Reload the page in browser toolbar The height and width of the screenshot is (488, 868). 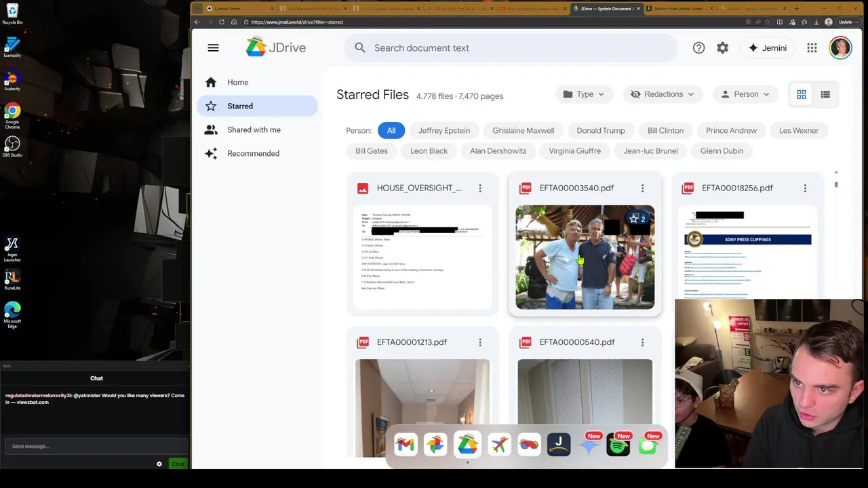221,22
